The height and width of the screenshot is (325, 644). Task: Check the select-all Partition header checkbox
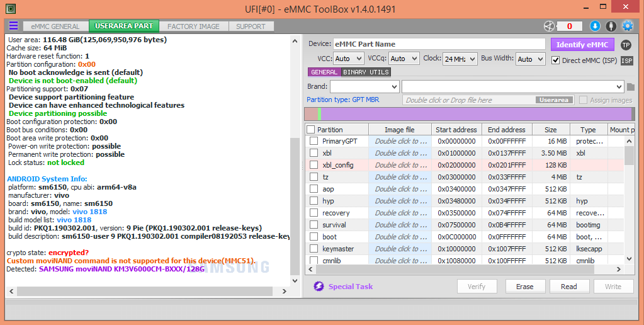pos(311,129)
